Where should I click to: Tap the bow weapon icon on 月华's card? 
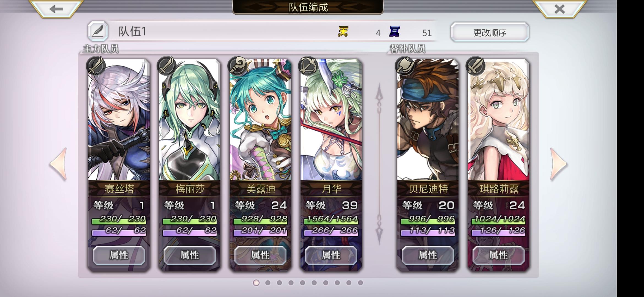click(x=308, y=66)
